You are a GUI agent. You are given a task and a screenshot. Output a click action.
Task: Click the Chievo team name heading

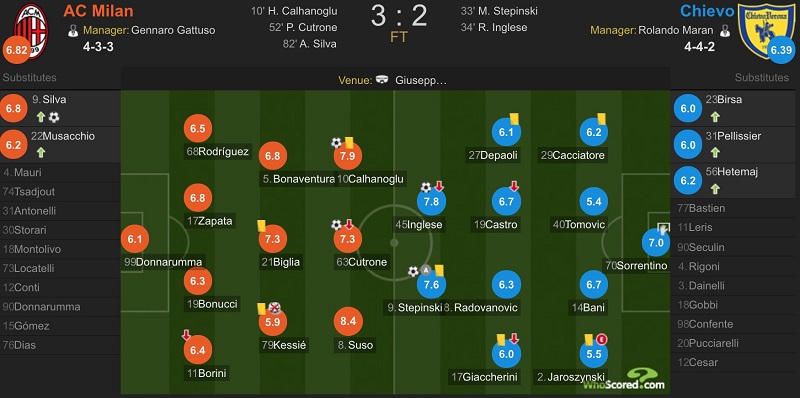pyautogui.click(x=707, y=11)
